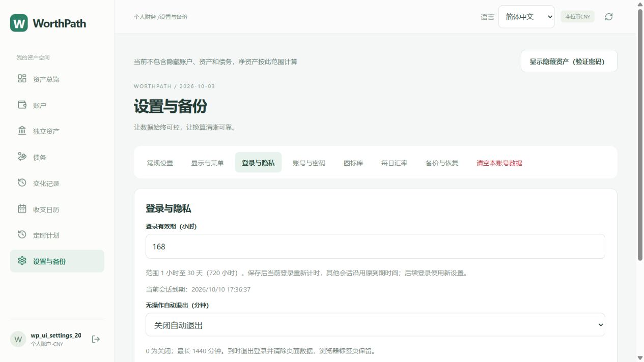Click the WORTHPATH / 2026-10-03 date text

174,86
